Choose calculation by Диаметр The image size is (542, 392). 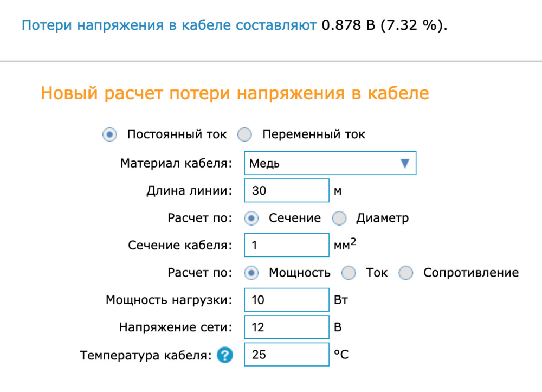tap(339, 218)
